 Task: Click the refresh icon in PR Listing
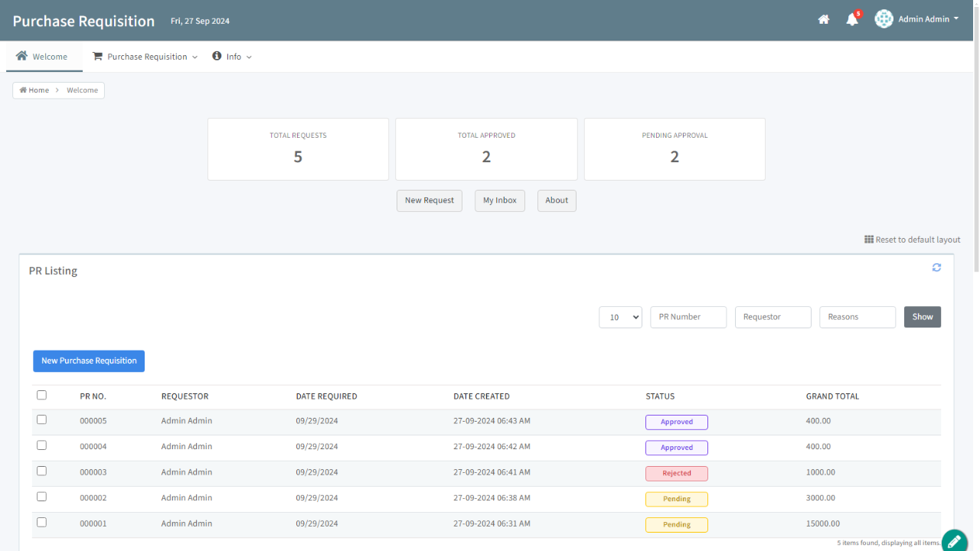[x=936, y=268]
